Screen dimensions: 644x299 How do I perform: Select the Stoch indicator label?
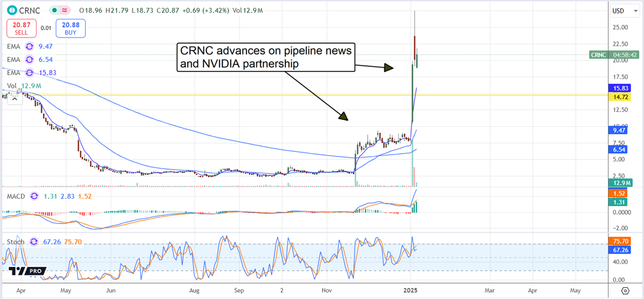(14, 242)
